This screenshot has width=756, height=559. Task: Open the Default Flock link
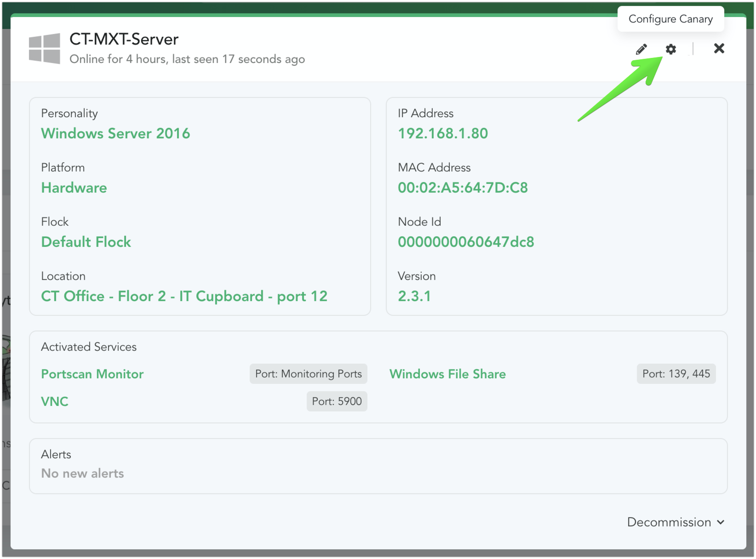86,242
